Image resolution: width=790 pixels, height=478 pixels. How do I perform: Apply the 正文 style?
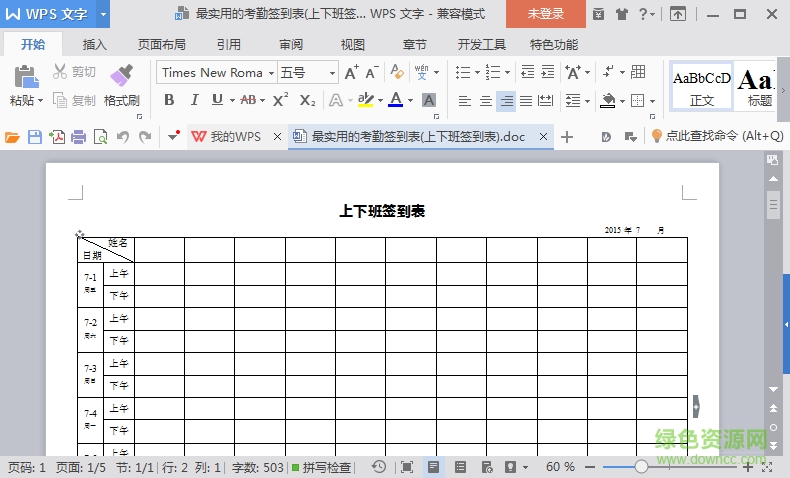point(702,87)
